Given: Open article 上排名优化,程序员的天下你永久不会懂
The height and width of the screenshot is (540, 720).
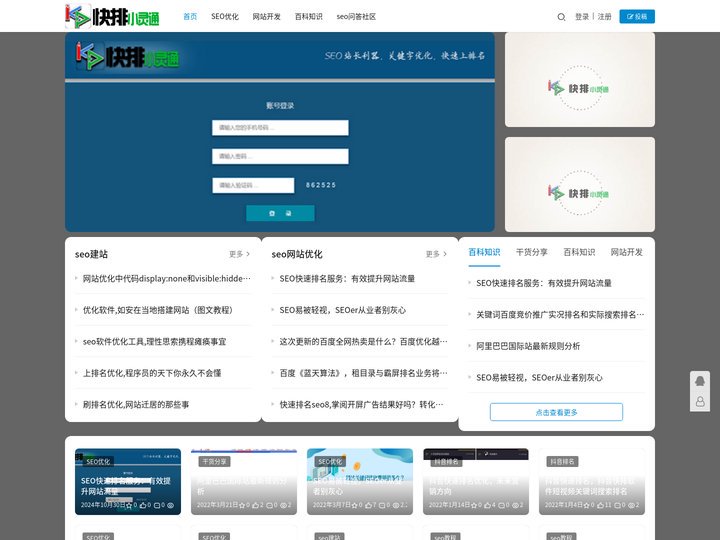Looking at the screenshot, I should (x=152, y=373).
